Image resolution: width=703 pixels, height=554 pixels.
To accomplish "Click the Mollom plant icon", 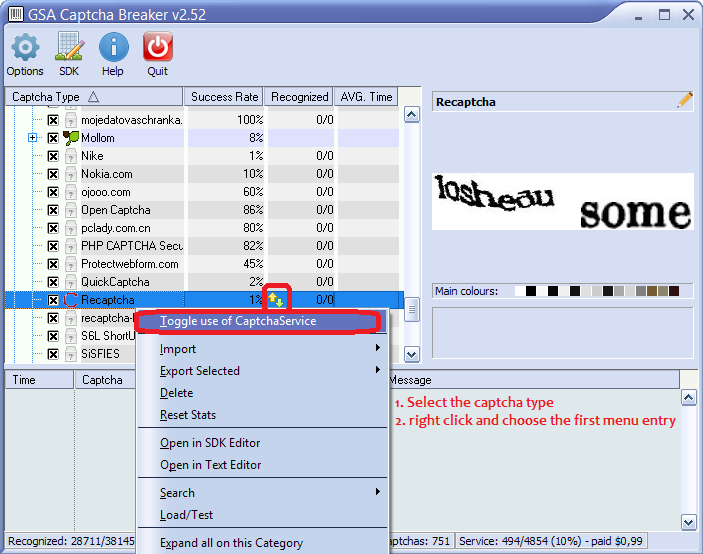I will click(70, 138).
